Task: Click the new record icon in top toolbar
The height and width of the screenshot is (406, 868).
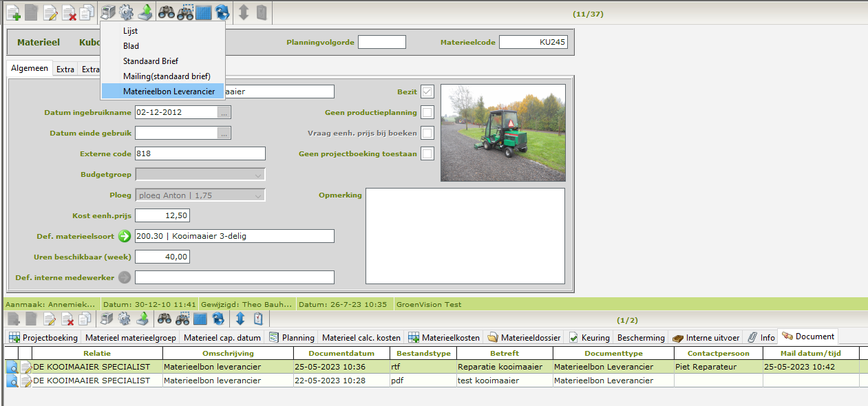Action: coord(12,12)
